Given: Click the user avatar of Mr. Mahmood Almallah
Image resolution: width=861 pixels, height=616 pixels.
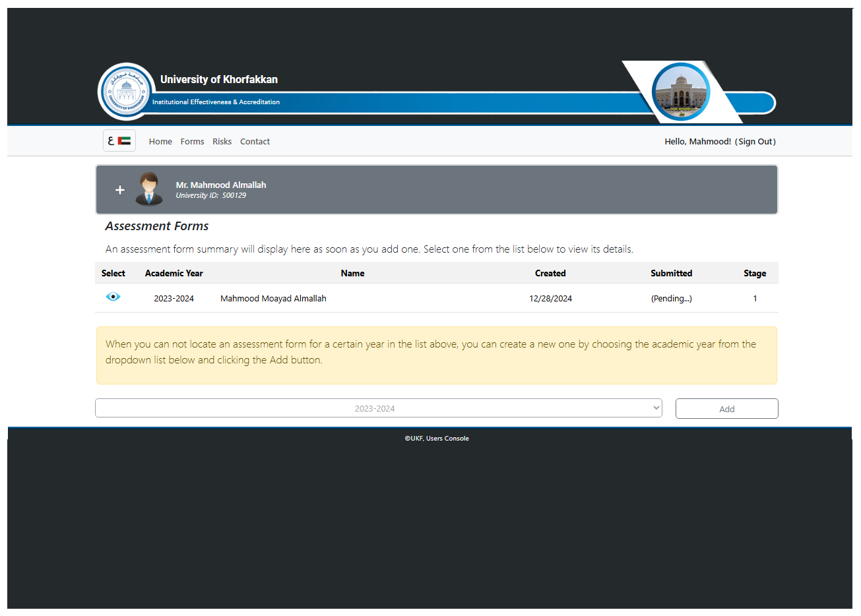Looking at the screenshot, I should (149, 189).
